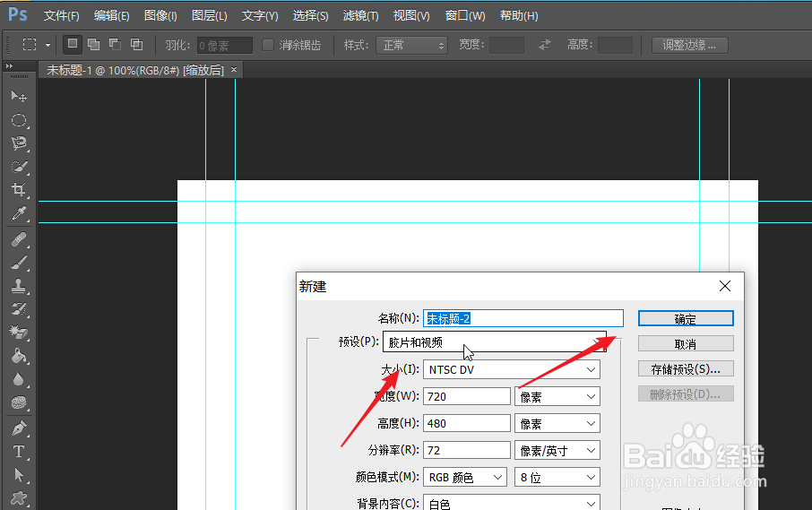Select the Move tool
The height and width of the screenshot is (510, 812).
click(19, 96)
